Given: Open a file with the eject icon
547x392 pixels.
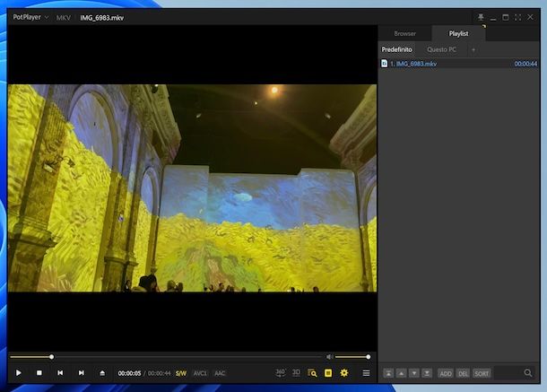Looking at the screenshot, I should pos(102,373).
